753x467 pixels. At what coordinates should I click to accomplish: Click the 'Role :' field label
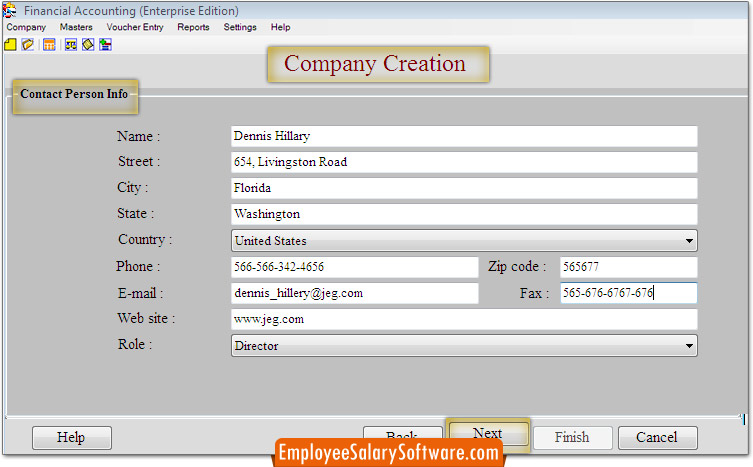tap(135, 344)
